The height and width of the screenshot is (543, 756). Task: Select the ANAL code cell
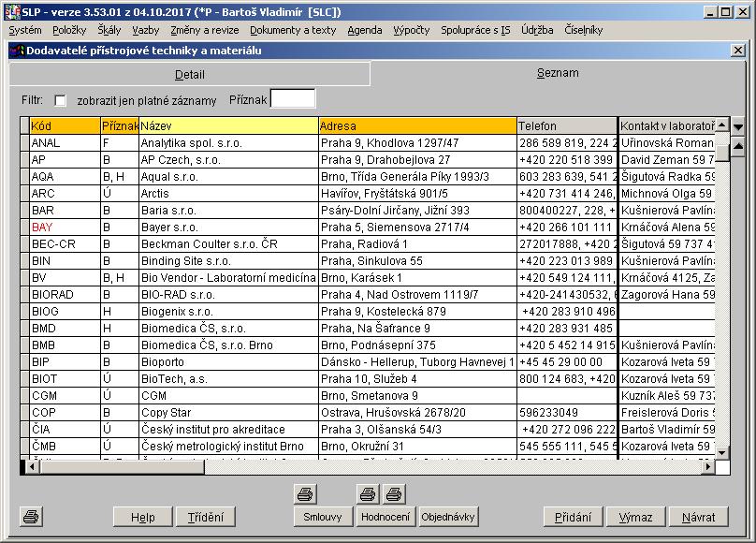click(x=65, y=142)
